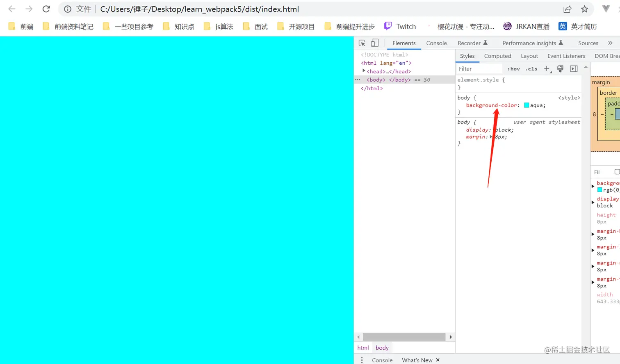This screenshot has width=620, height=364.
Task: Close the What's New drawer tab
Action: tap(438, 360)
